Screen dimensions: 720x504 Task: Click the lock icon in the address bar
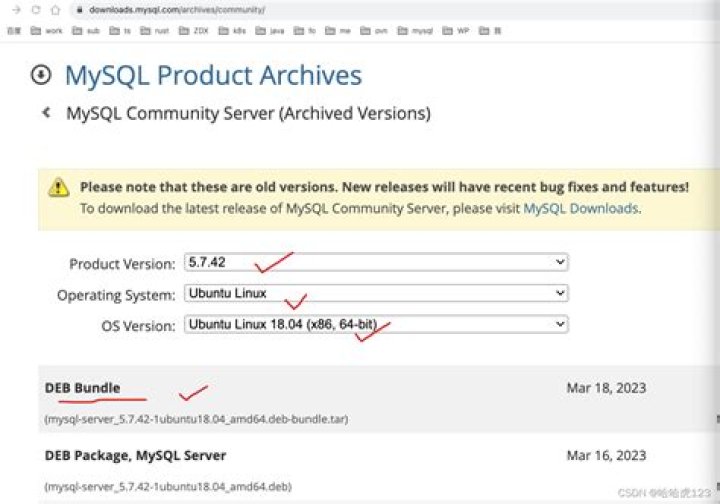[79, 10]
